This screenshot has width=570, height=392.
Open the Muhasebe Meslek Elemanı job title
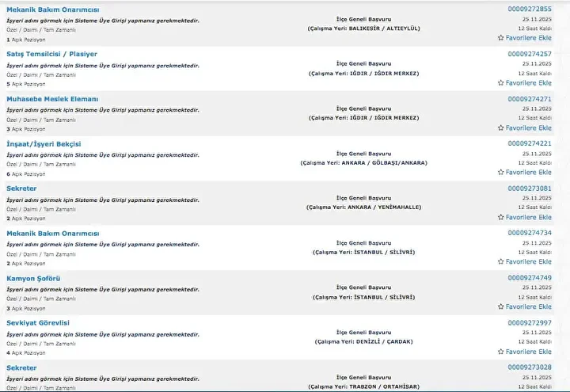point(52,99)
